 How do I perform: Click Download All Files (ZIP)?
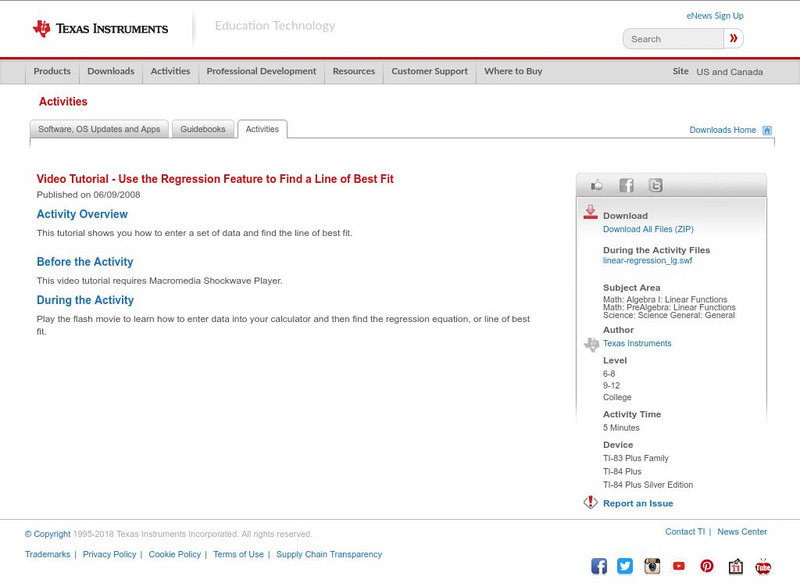(x=648, y=229)
